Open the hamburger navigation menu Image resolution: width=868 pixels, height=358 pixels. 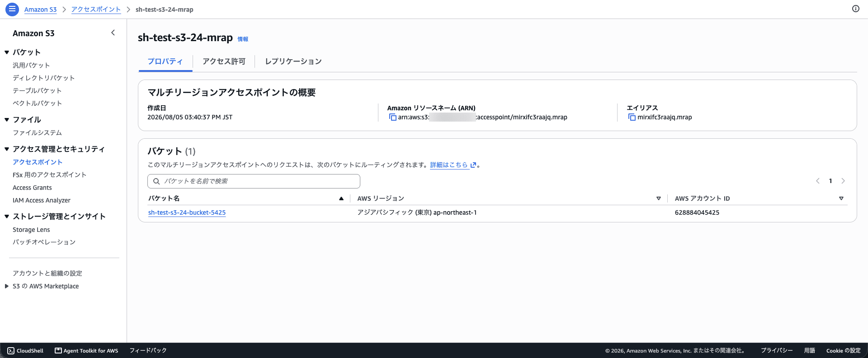[12, 9]
